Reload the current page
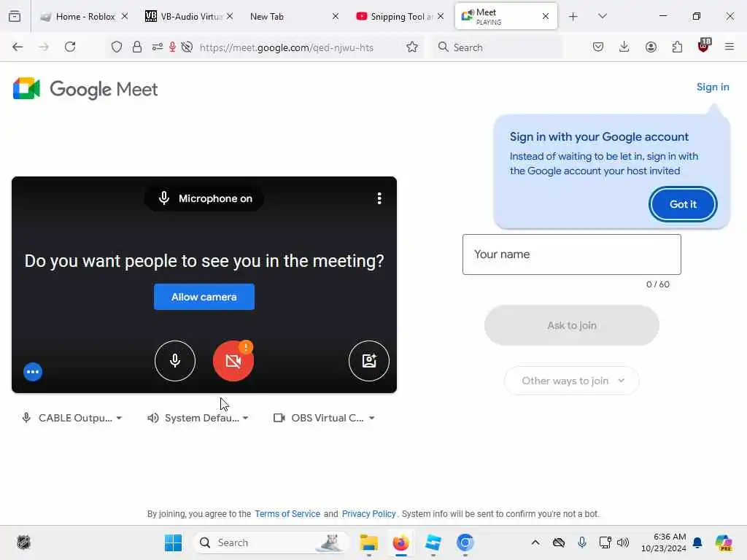 pos(70,47)
